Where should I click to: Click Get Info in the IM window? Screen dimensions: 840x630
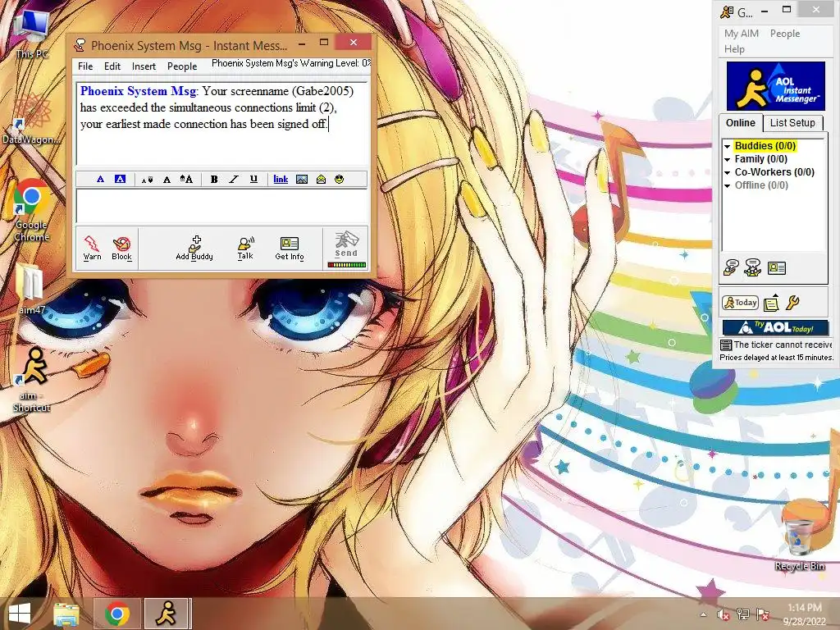(x=290, y=248)
